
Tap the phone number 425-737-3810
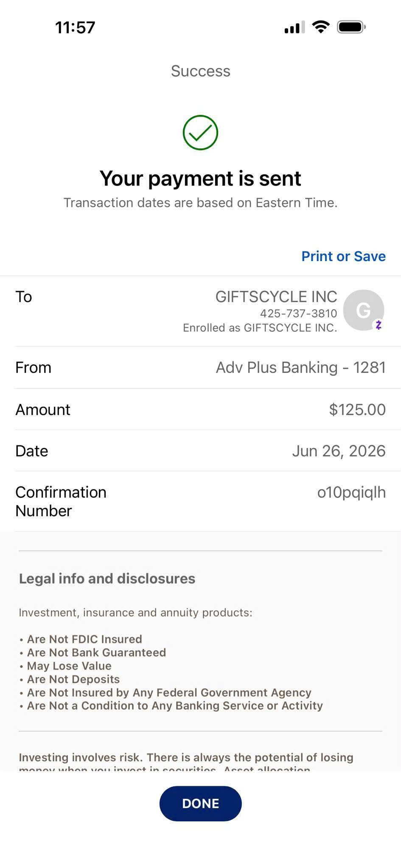coord(299,313)
